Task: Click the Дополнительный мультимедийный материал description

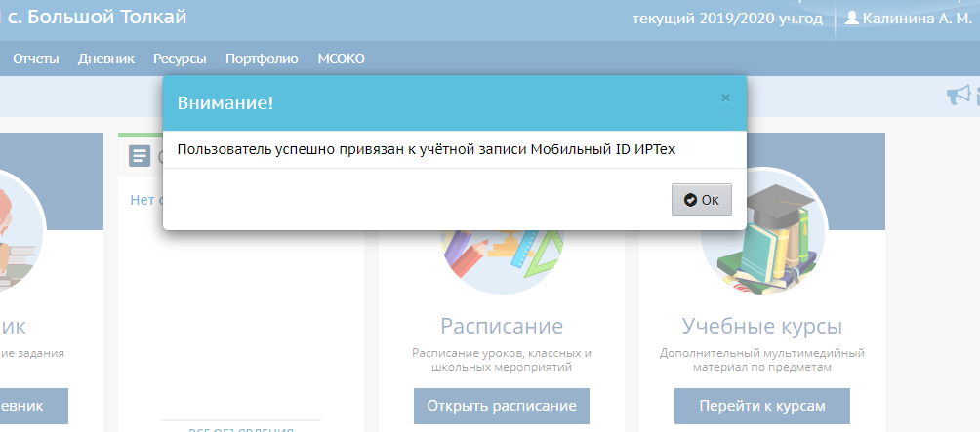Action: [x=762, y=360]
